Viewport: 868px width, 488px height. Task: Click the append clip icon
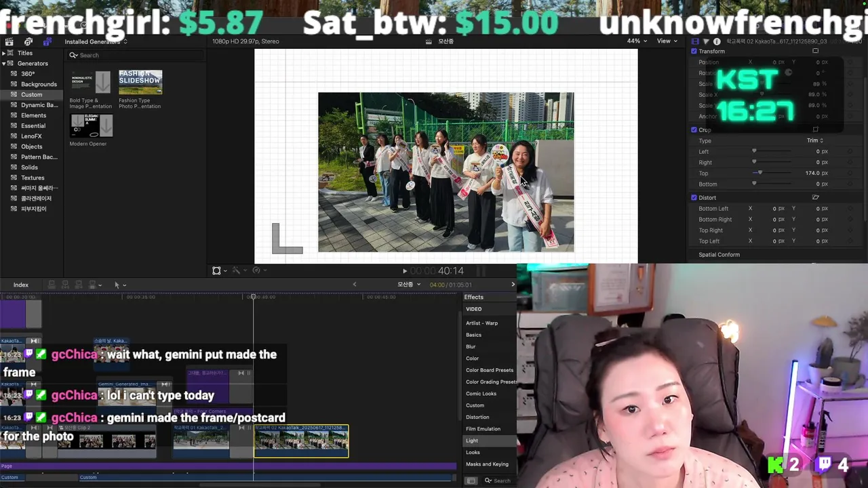(79, 285)
